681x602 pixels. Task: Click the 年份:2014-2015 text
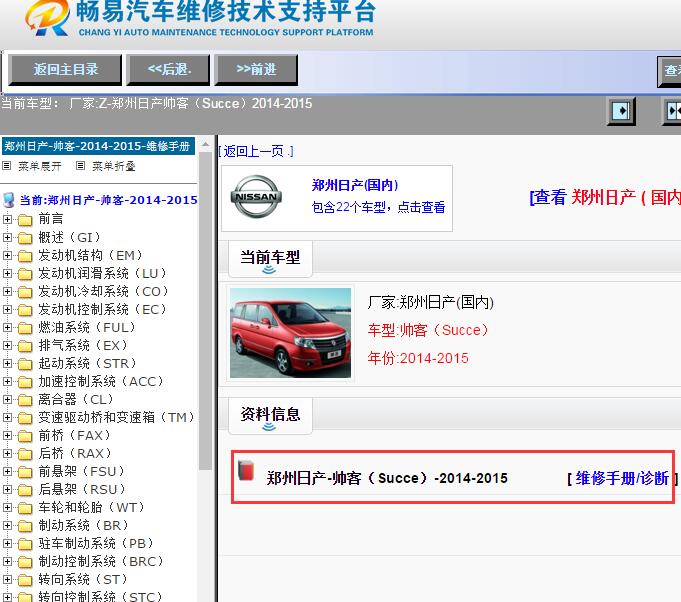point(418,358)
